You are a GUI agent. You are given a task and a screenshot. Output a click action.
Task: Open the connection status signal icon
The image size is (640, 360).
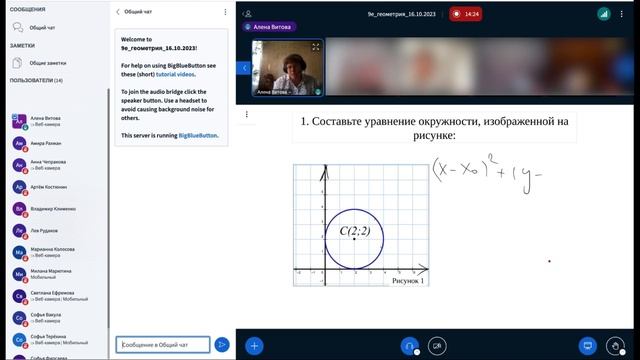604,14
